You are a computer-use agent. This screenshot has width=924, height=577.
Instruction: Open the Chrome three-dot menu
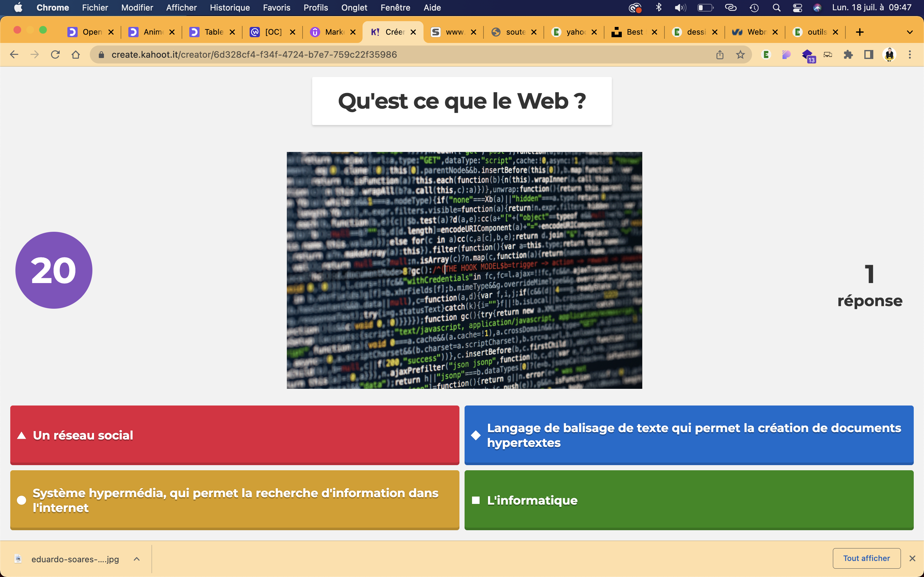pyautogui.click(x=910, y=54)
